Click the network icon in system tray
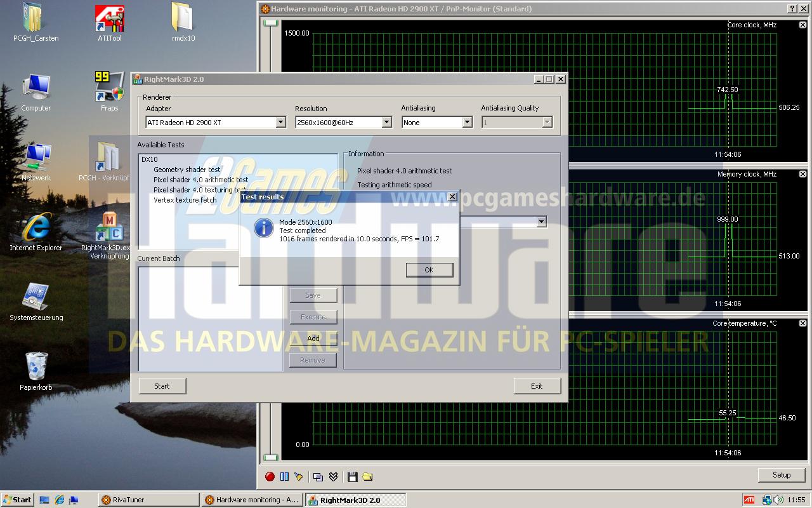 tap(767, 500)
